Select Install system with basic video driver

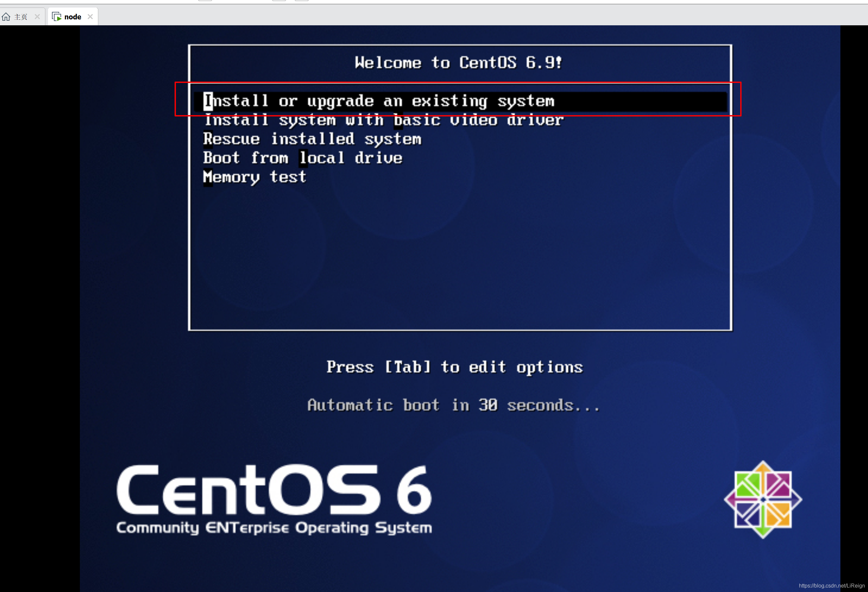[x=384, y=120]
